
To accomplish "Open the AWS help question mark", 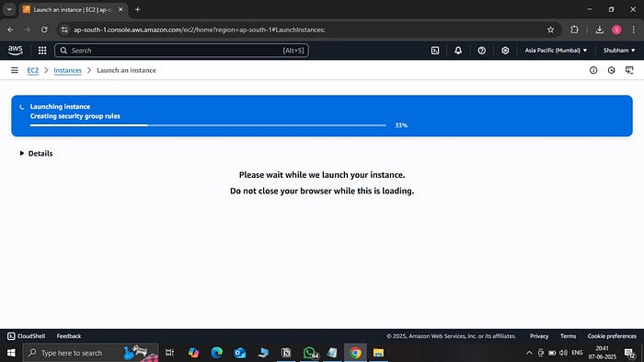I will 482,50.
